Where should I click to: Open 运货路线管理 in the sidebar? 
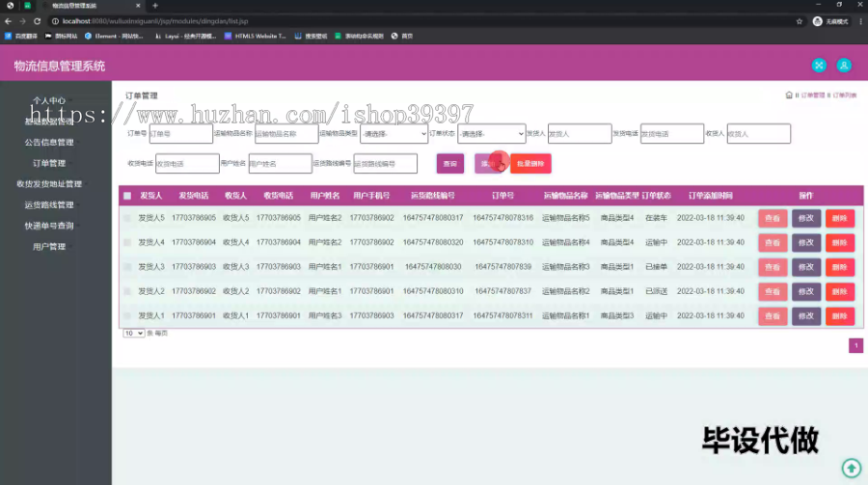[49, 204]
